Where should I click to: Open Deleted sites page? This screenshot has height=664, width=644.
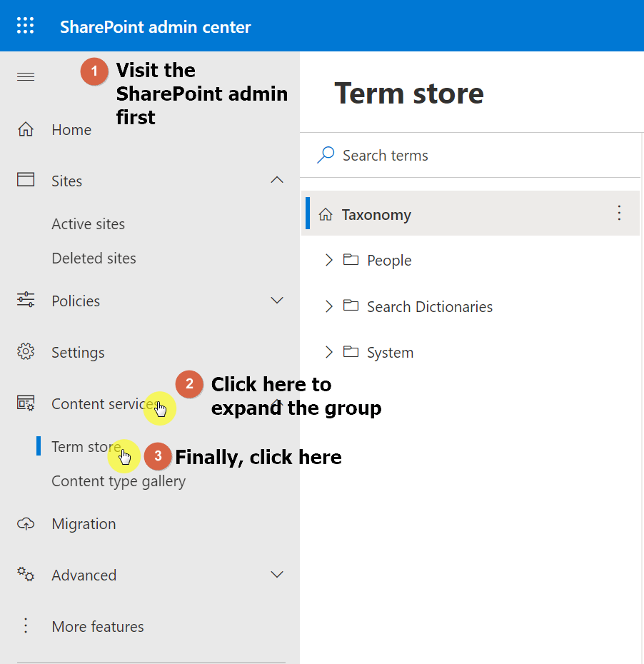94,258
